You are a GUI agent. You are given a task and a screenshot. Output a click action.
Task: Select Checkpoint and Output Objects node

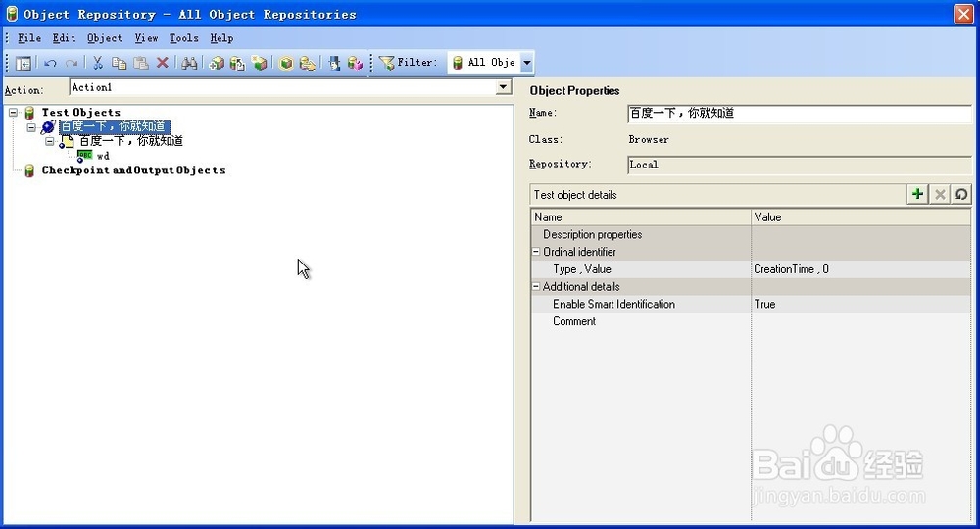point(133,170)
